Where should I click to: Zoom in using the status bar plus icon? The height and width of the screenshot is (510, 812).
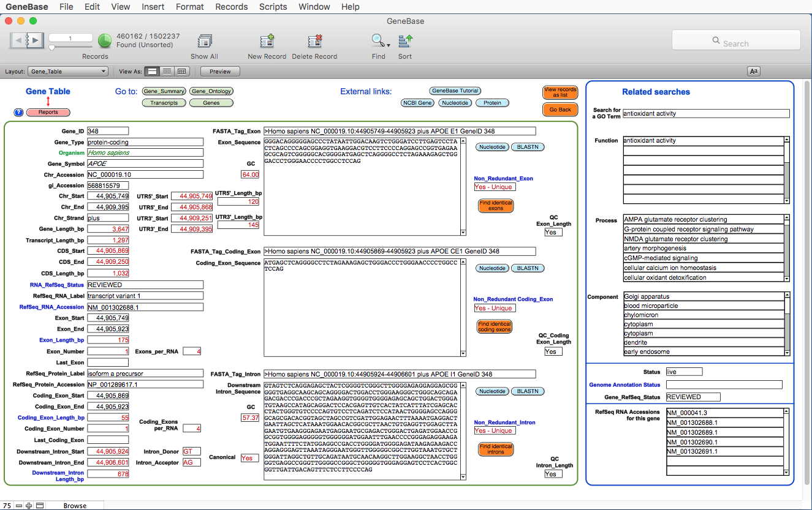click(29, 506)
